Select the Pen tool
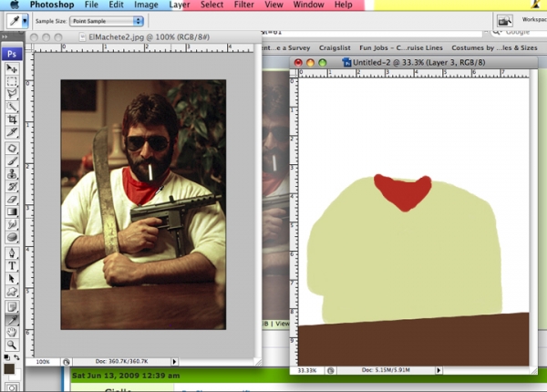This screenshot has width=547, height=392. click(12, 253)
